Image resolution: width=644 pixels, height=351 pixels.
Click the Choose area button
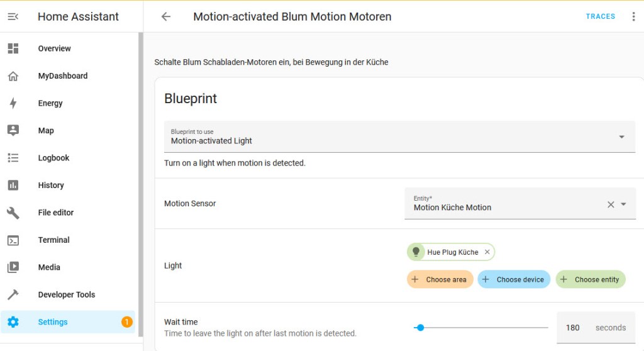(440, 279)
